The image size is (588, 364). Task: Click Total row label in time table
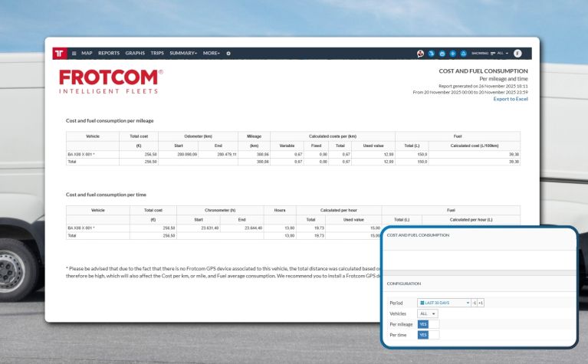[71, 236]
